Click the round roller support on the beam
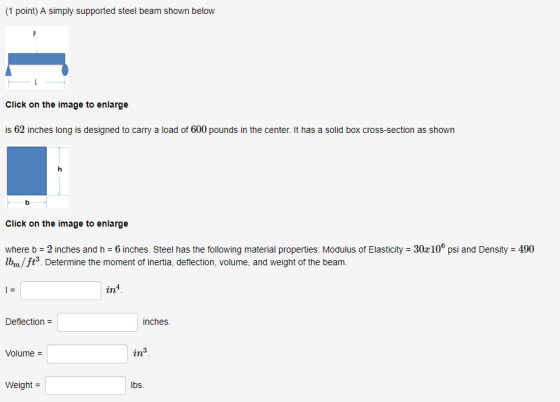Image resolution: width=560 pixels, height=402 pixels. coord(65,70)
